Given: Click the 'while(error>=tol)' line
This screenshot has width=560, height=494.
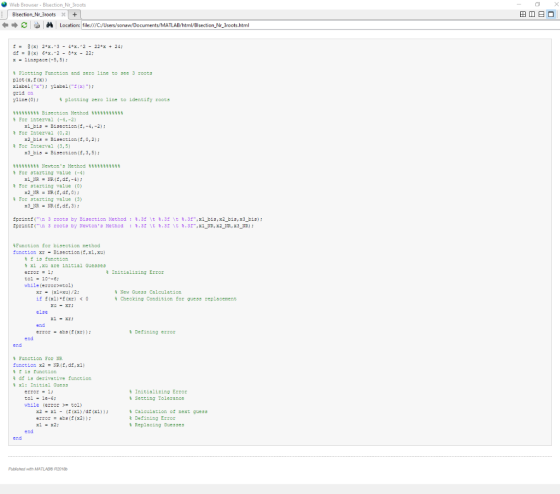Looking at the screenshot, I should tap(49, 285).
